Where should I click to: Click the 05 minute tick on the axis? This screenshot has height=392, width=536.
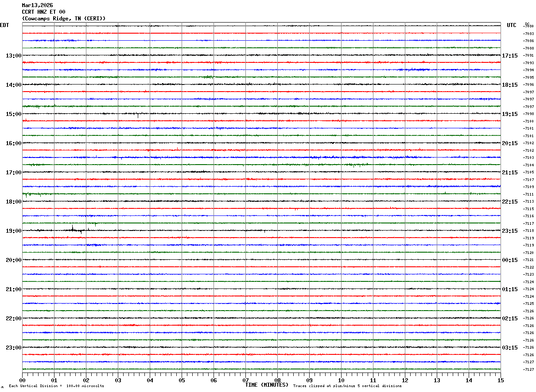click(182, 380)
